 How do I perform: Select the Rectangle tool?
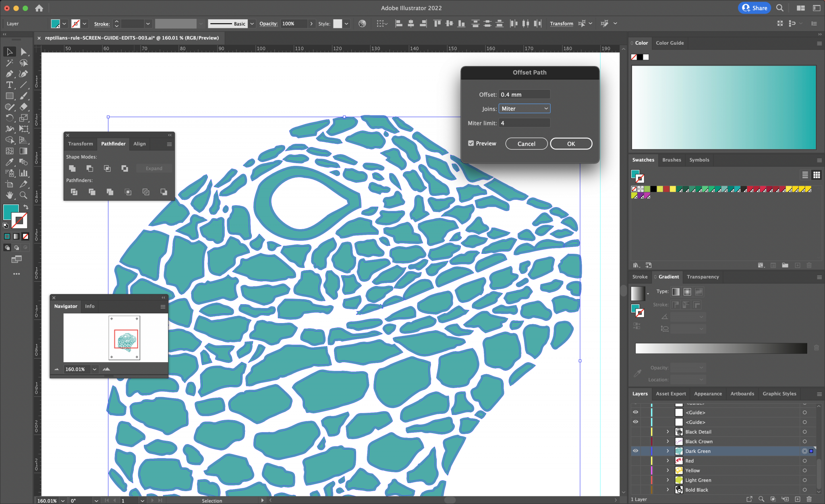(x=10, y=96)
